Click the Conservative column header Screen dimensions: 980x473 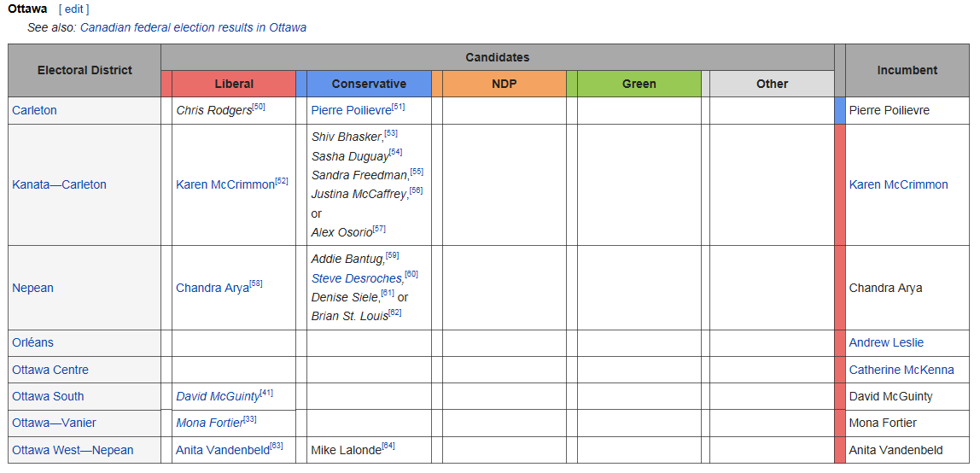(369, 84)
